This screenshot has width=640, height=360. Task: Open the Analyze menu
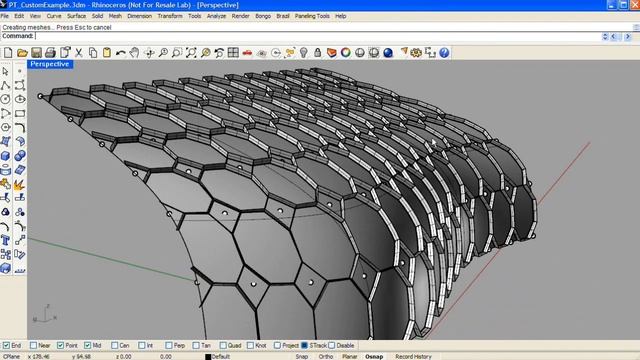pos(216,16)
